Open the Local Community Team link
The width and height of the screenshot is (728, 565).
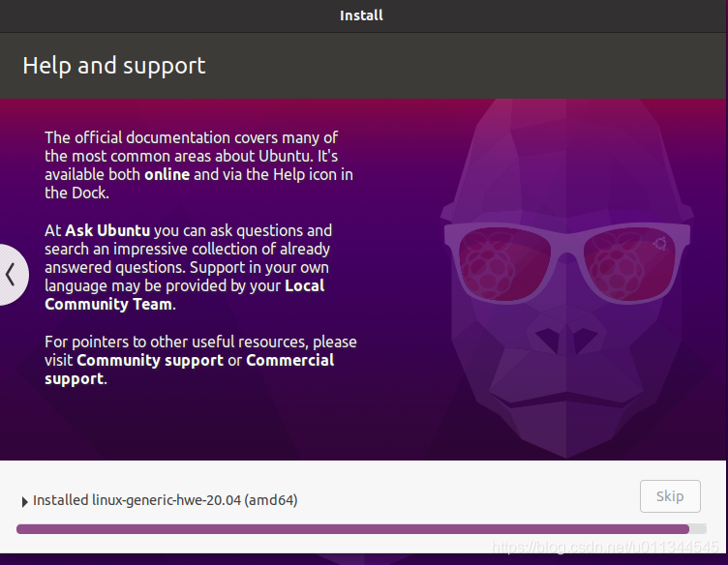184,295
